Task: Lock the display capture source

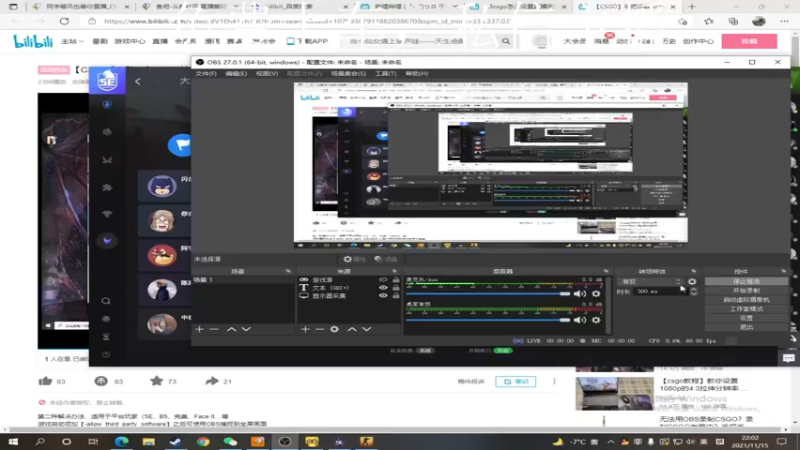Action: 396,296
